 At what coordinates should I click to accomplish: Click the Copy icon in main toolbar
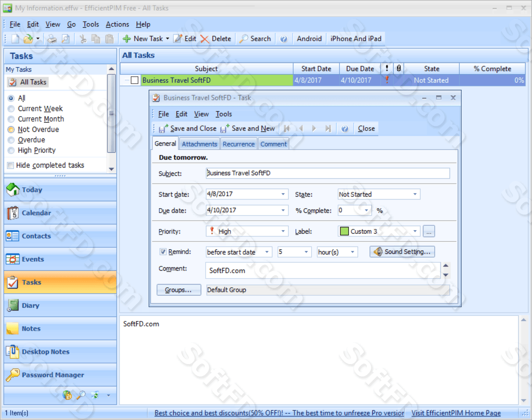tap(96, 39)
